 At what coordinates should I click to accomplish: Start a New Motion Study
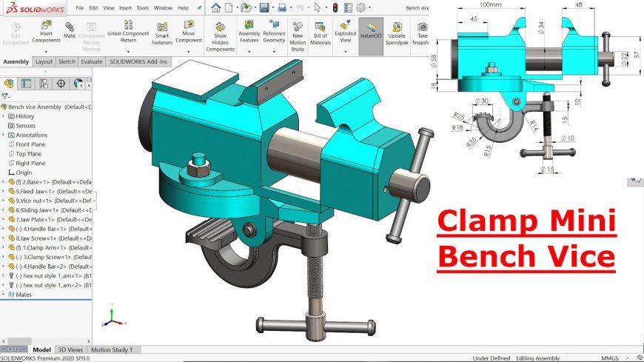pyautogui.click(x=298, y=36)
